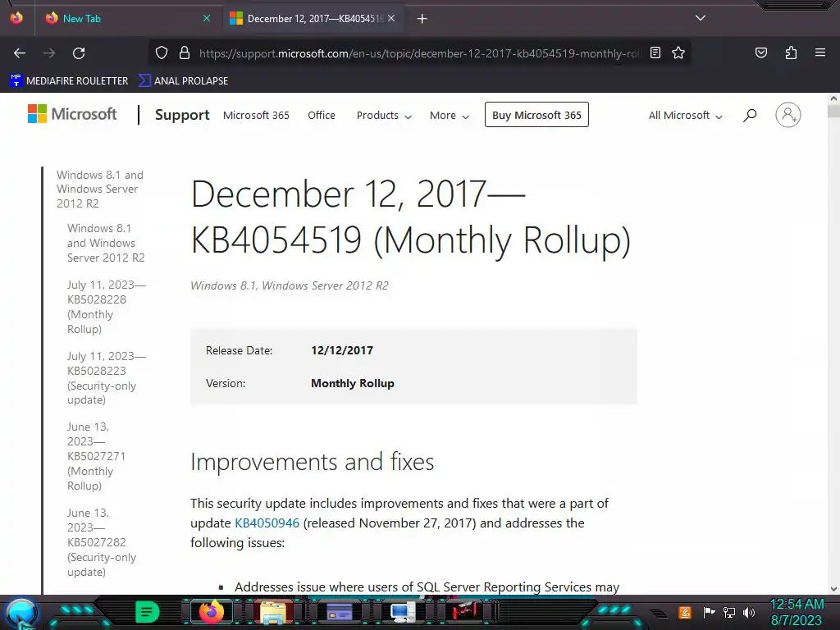Open the tracking protection shield icon

162,53
